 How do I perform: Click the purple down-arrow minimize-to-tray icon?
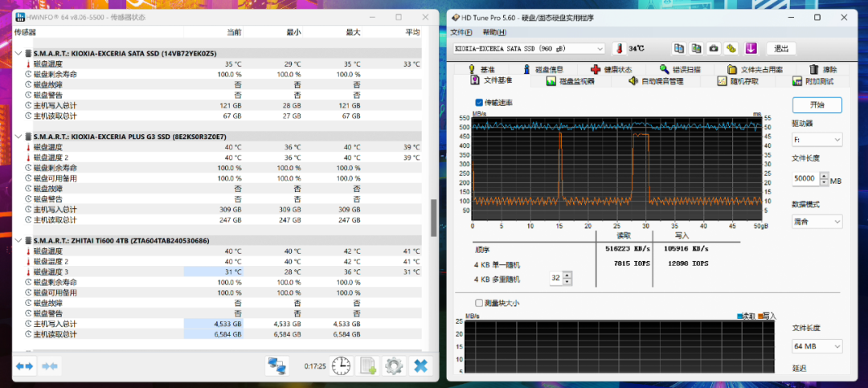[751, 48]
